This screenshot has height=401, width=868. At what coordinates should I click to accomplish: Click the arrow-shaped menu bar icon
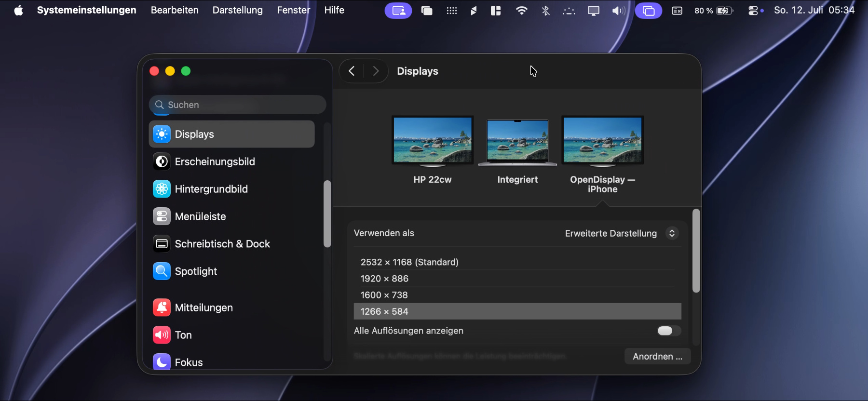tap(474, 11)
